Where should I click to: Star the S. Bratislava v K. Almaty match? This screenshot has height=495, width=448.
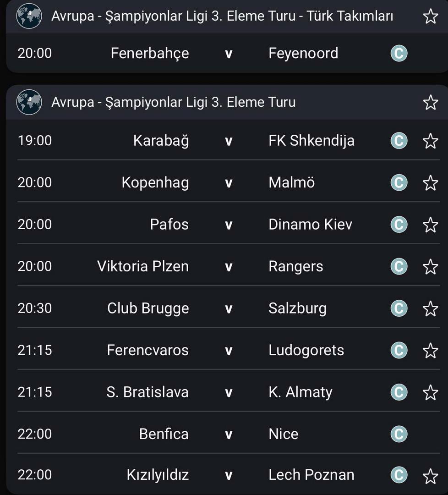(x=430, y=392)
